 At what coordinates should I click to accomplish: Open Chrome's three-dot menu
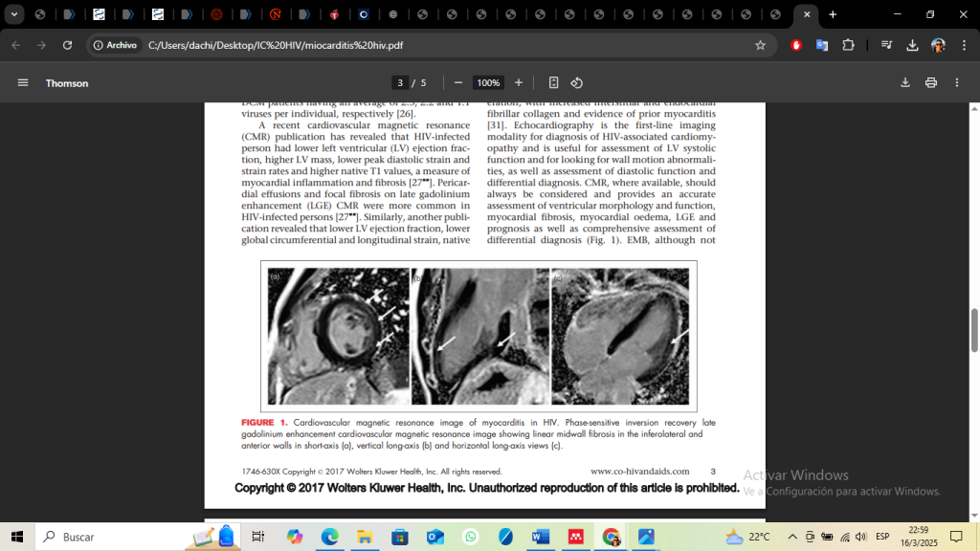962,45
